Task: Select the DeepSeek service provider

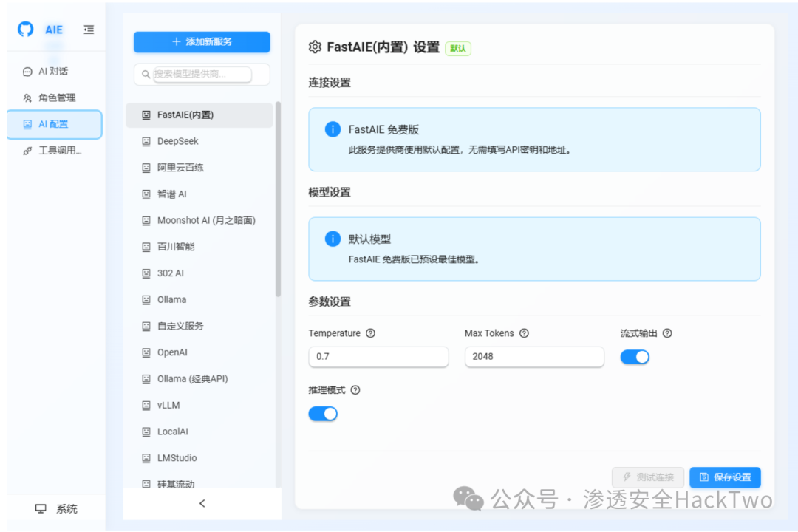Action: coord(177,141)
